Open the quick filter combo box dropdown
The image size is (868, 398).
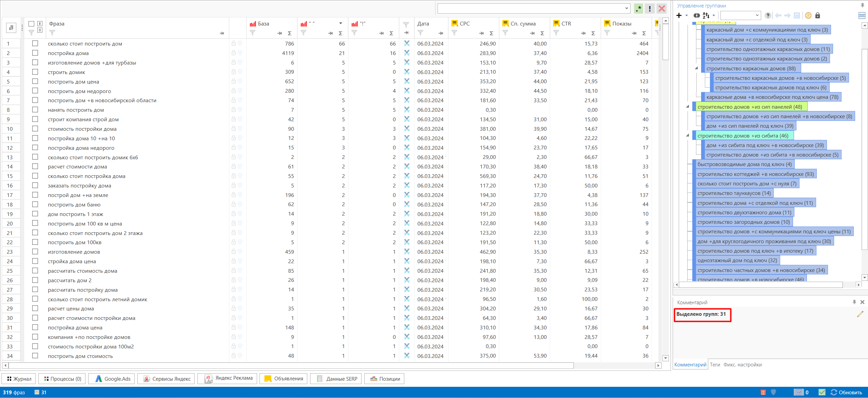(x=626, y=8)
